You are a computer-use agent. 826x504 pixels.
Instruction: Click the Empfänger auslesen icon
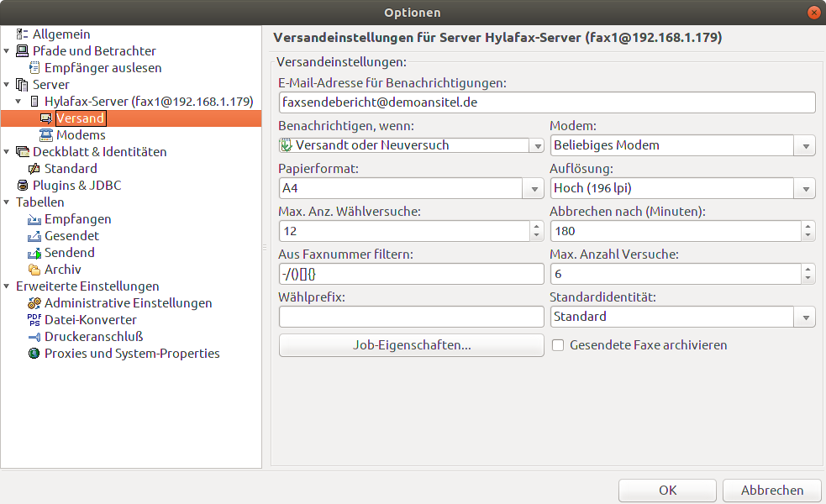click(34, 68)
